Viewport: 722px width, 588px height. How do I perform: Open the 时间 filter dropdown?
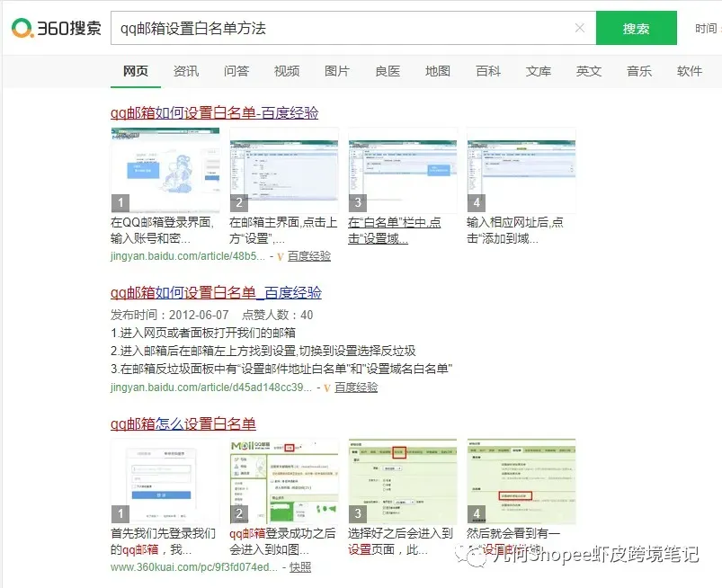coord(706,29)
